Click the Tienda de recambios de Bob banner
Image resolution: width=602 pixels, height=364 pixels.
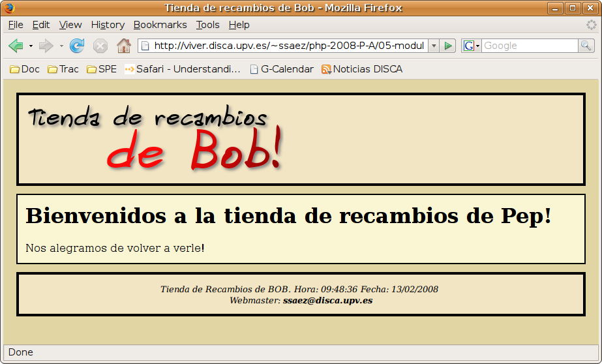pos(156,139)
